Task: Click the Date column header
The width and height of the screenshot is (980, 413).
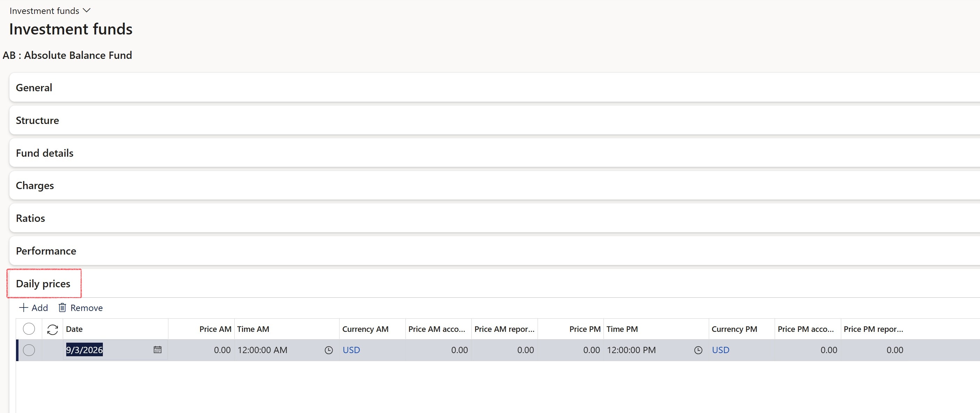Action: 115,329
